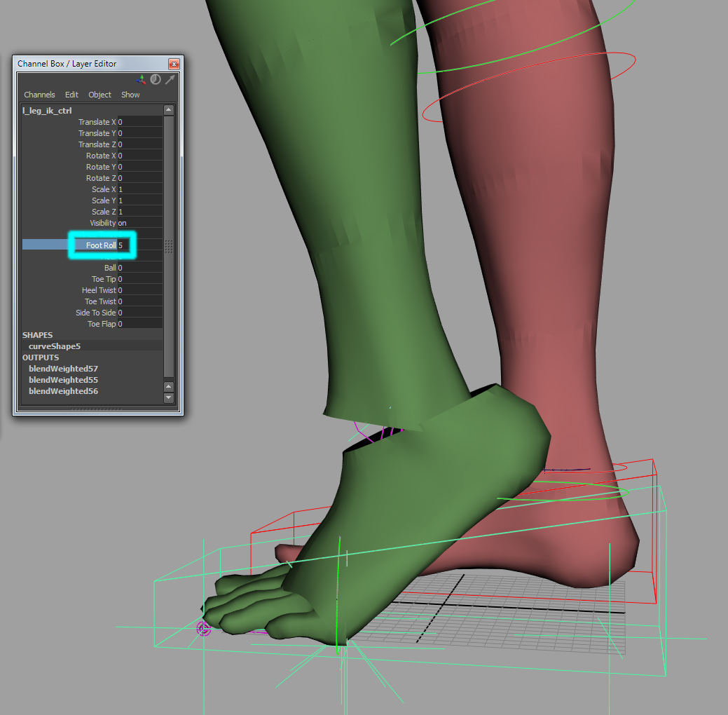The image size is (728, 715).
Task: Select the Toe Twist channel label
Action: point(100,301)
